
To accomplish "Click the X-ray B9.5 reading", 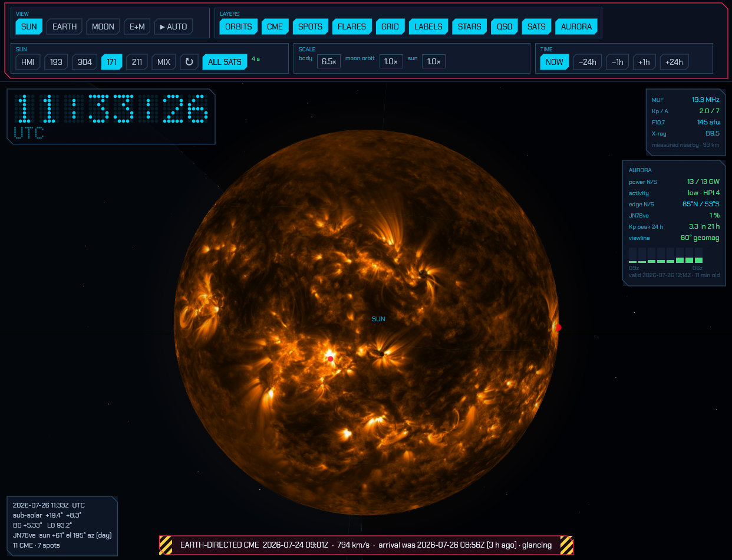I will coord(685,134).
